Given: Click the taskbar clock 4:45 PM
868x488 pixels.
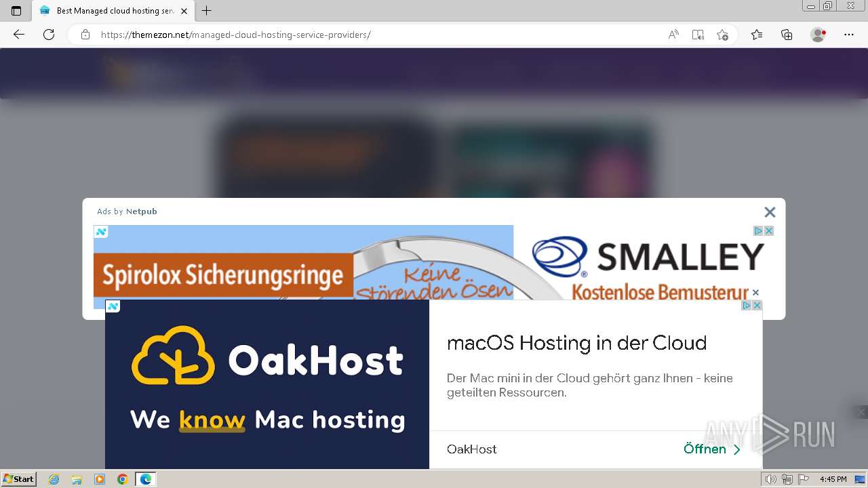Looking at the screenshot, I should coord(833,479).
